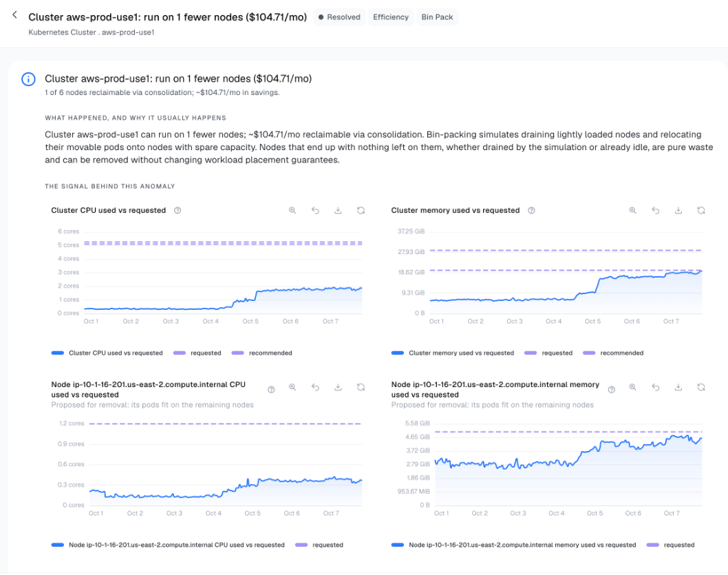Select page header title about aws-prod-use1
The width and height of the screenshot is (728, 575).
168,17
